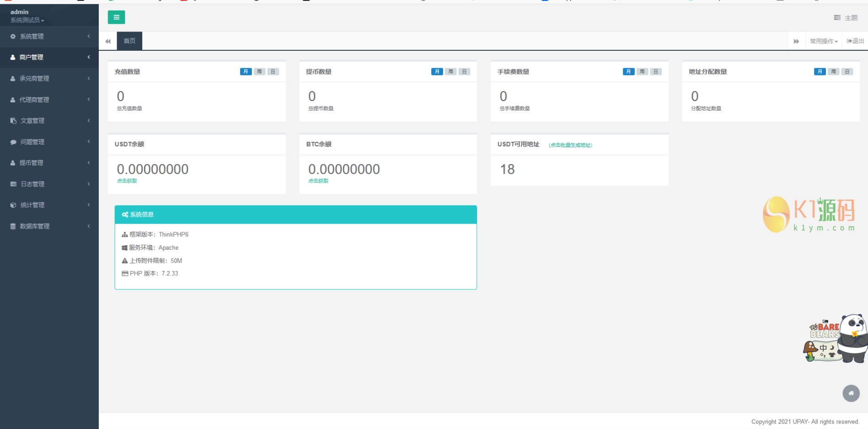
Task: Select 日 on the 充值数量 card
Action: (273, 72)
